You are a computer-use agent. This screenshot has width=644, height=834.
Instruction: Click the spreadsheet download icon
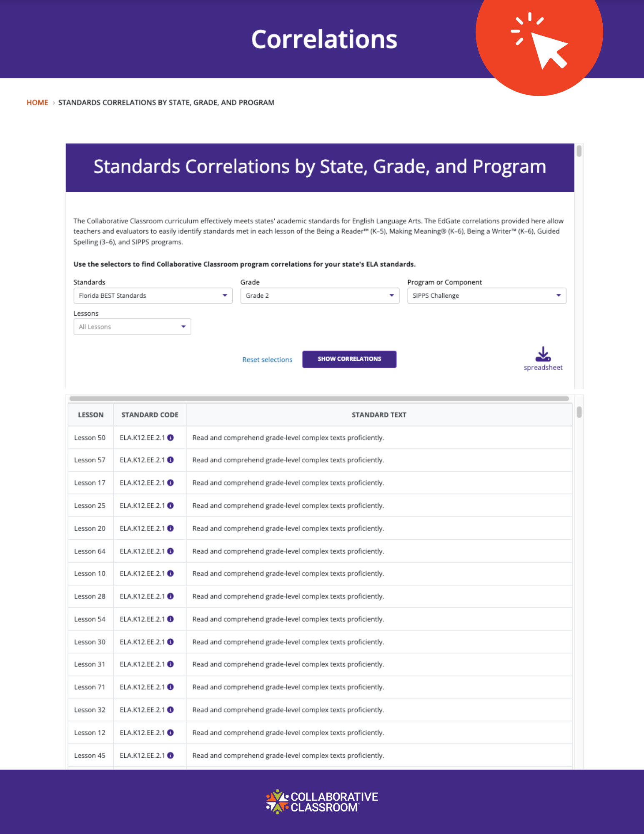[543, 354]
